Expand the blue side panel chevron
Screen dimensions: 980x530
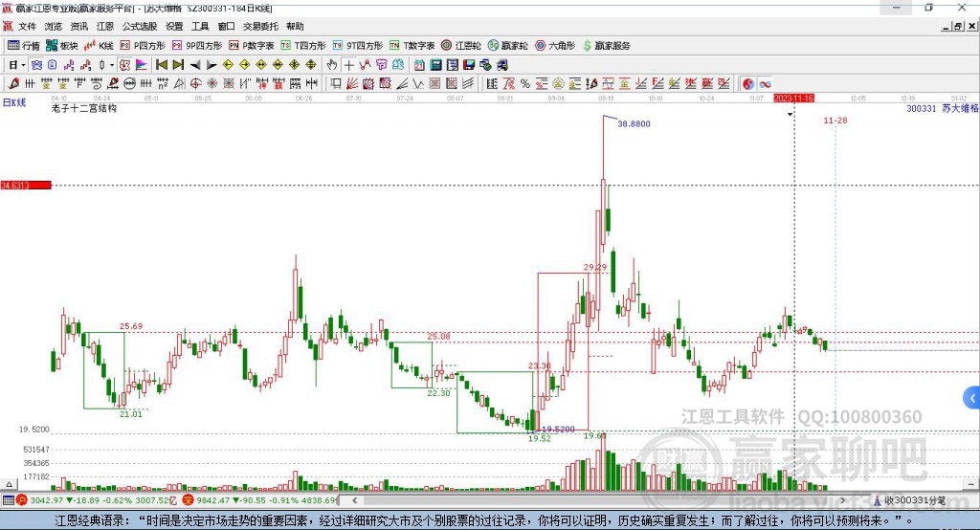pyautogui.click(x=972, y=398)
